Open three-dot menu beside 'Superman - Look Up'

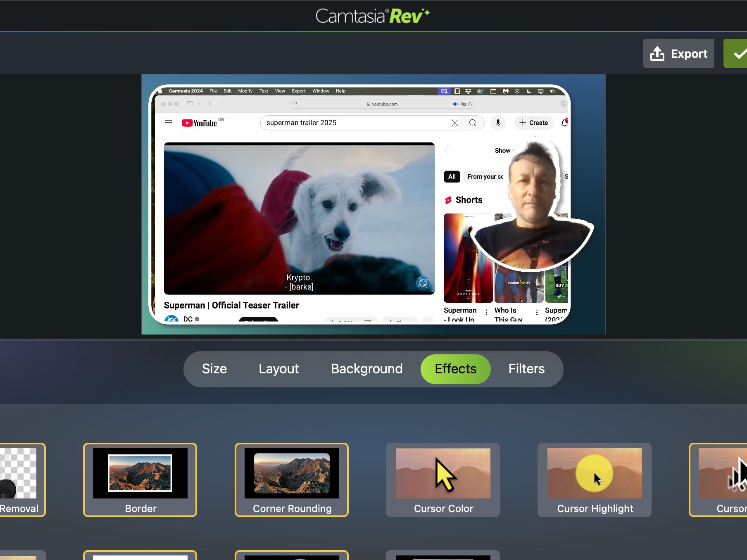coord(486,312)
